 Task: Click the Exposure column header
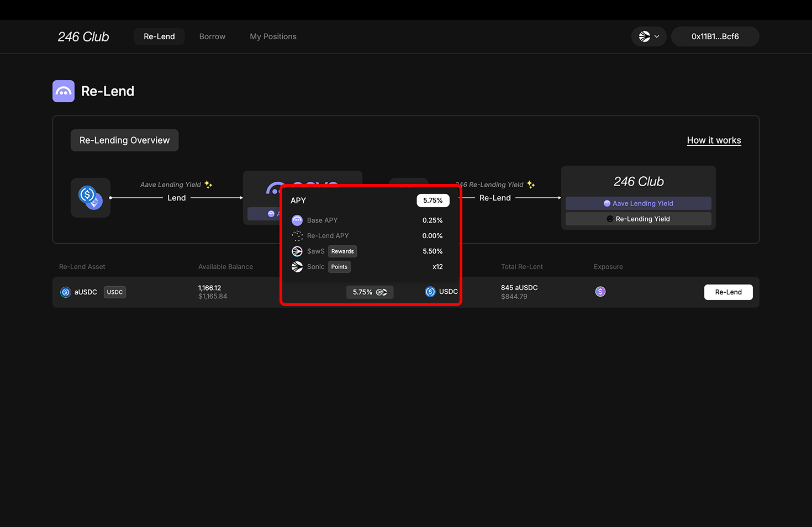(608, 267)
